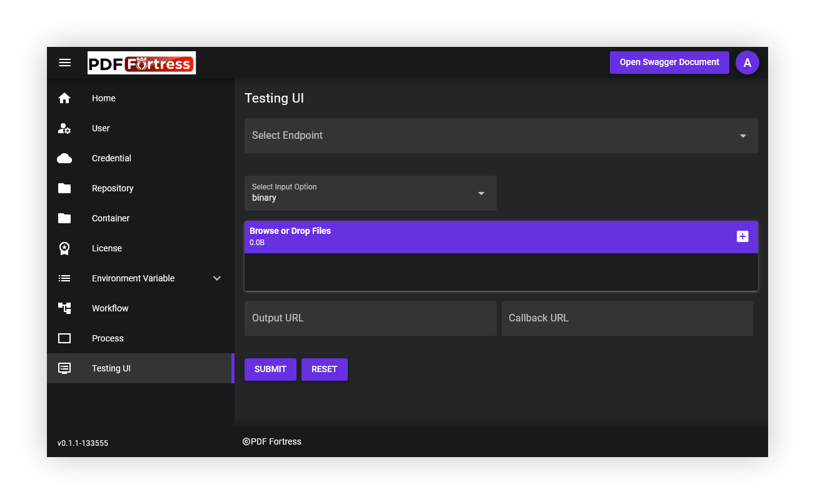Focus the Output URL input field
This screenshot has width=815, height=504.
point(370,318)
